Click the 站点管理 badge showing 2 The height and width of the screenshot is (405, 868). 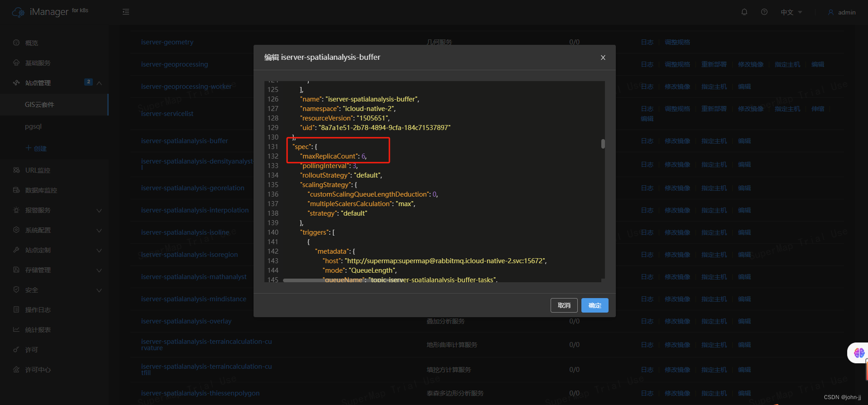tap(88, 82)
